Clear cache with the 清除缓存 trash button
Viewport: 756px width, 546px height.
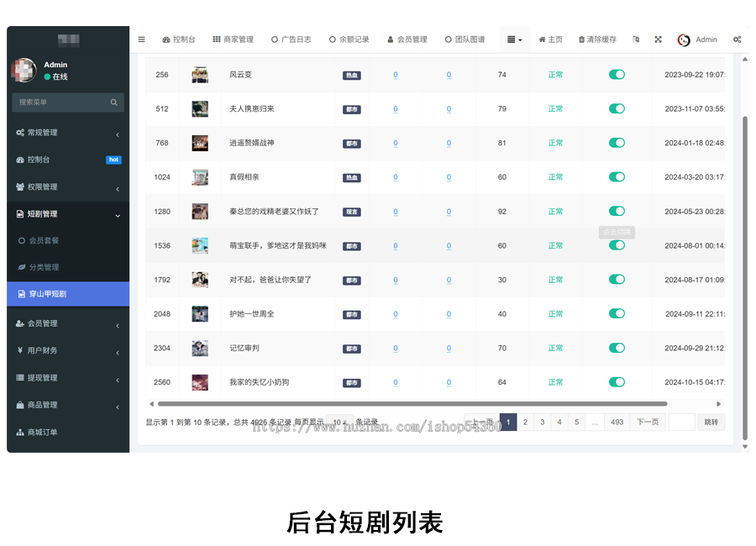(x=597, y=39)
